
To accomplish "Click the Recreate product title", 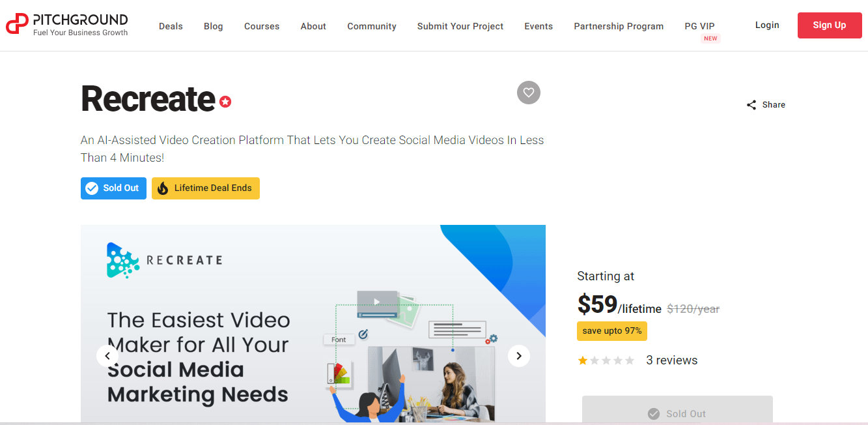I will [148, 99].
